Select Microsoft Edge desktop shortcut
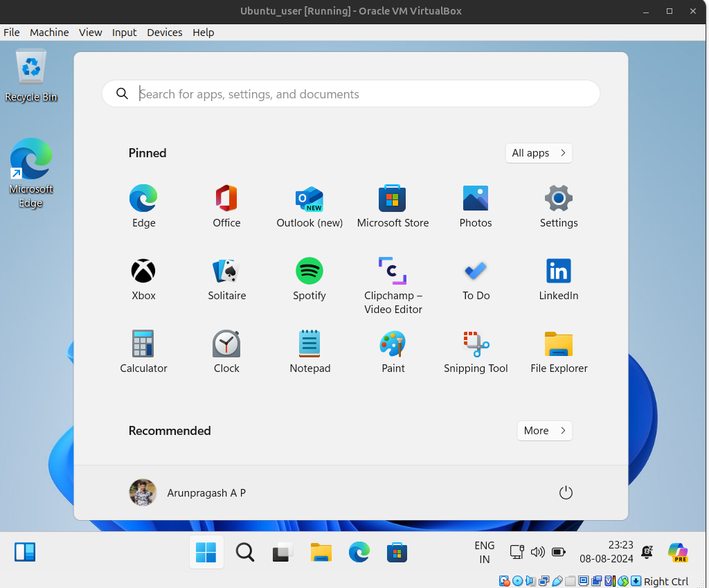 point(30,173)
